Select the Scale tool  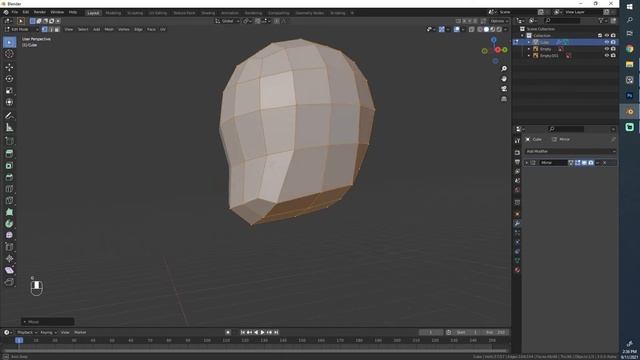coord(9,91)
